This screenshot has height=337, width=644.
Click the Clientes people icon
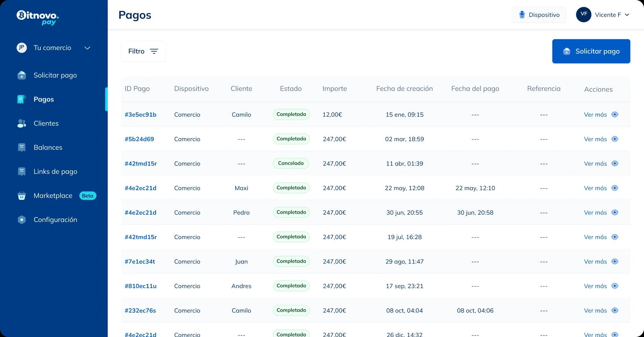(21, 123)
